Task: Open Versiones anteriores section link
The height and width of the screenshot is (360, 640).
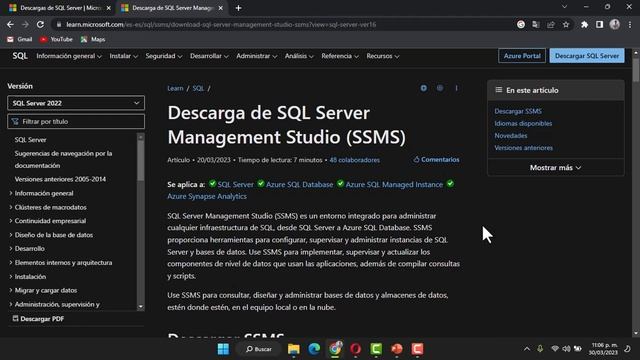Action: (x=523, y=148)
